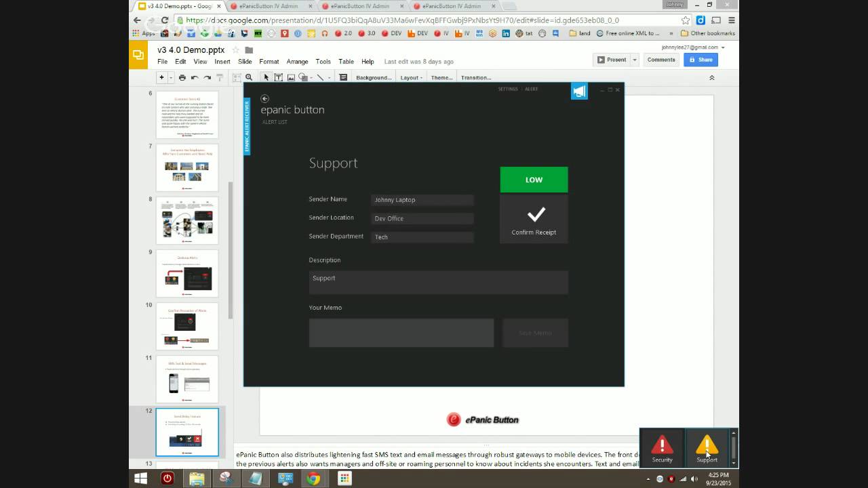Click the Support yellow warning tile
The height and width of the screenshot is (488, 868).
(707, 449)
